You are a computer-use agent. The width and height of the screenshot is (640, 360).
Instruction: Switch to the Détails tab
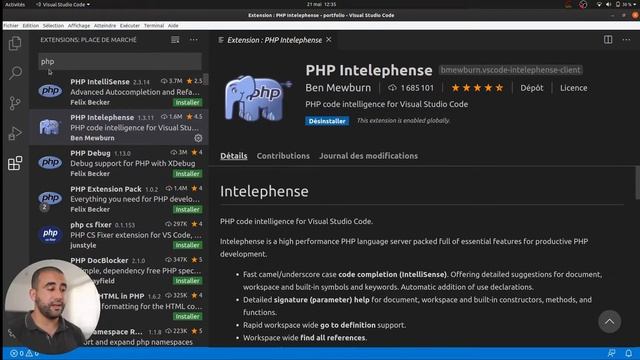click(x=233, y=156)
